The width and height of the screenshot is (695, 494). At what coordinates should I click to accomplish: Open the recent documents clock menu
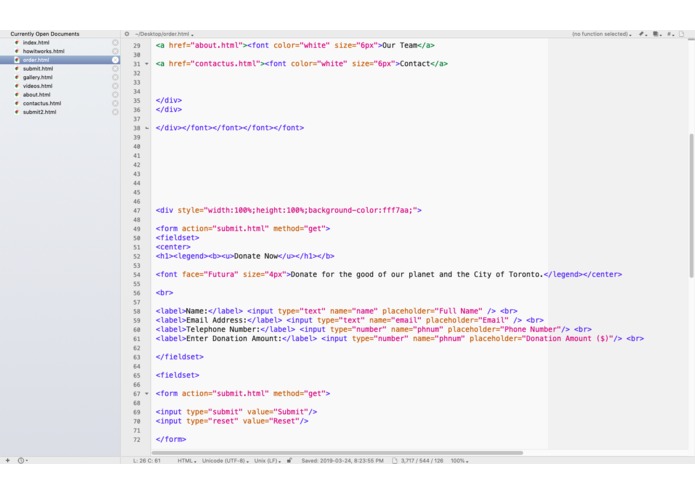[x=22, y=460]
